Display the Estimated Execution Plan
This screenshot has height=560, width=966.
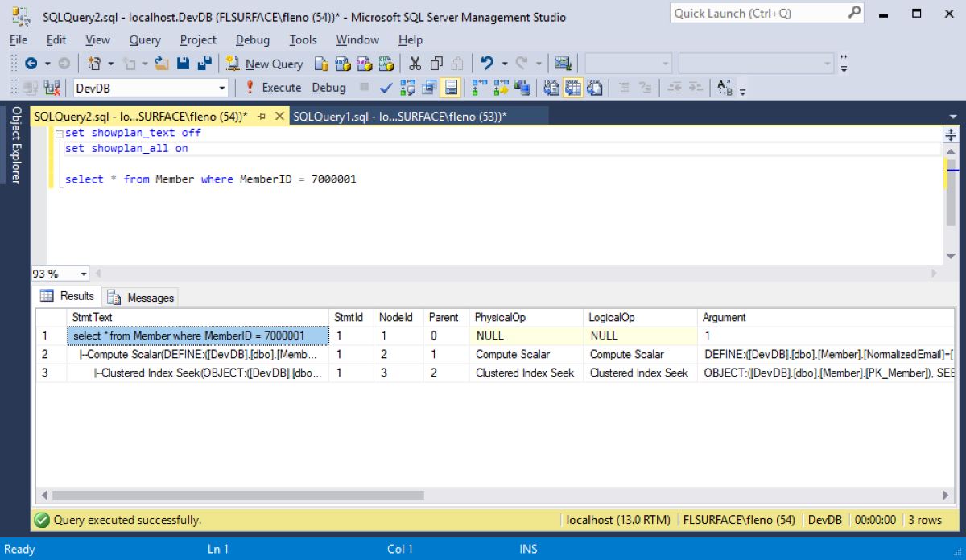408,88
